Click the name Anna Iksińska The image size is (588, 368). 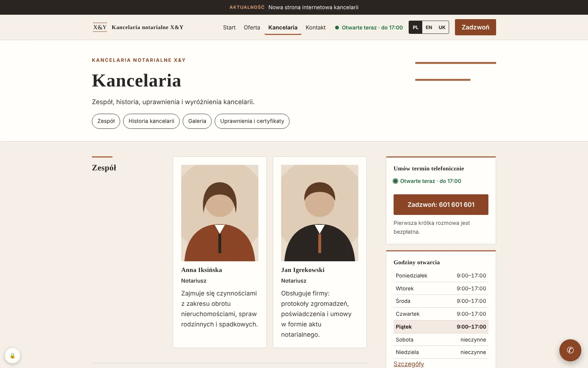coord(201,270)
